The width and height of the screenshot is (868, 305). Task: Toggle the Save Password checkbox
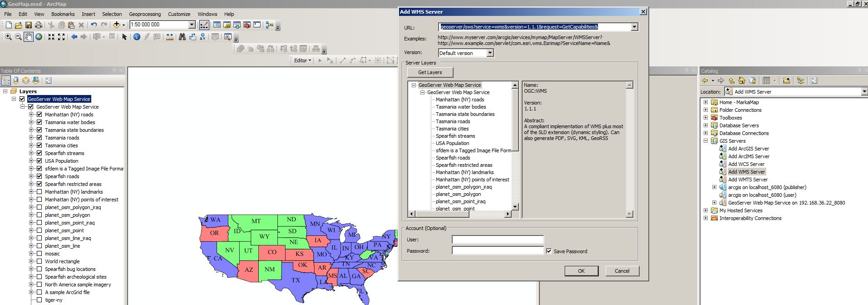[x=549, y=251]
